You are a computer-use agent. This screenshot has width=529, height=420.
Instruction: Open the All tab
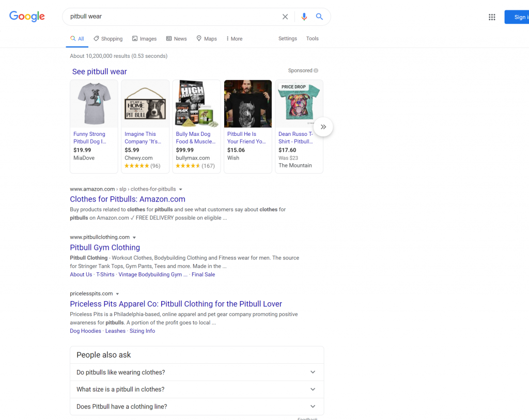77,39
